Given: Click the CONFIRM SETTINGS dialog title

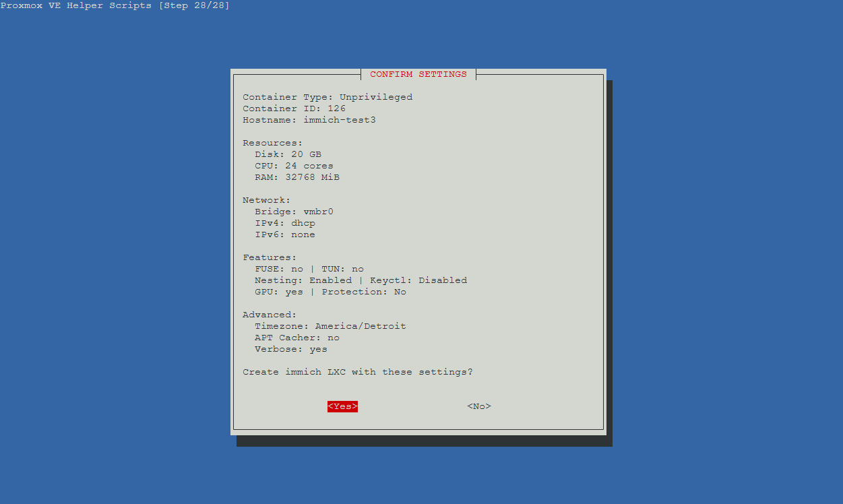Looking at the screenshot, I should click(418, 74).
